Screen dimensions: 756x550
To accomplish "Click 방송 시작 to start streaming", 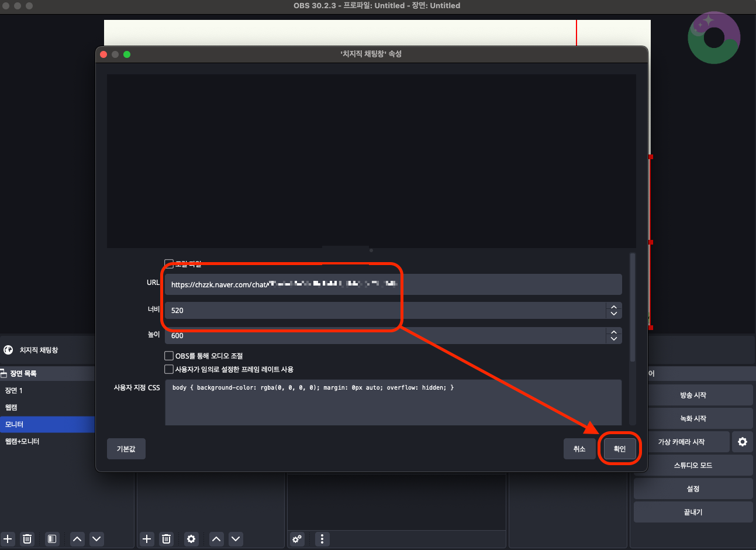I will 693,395.
